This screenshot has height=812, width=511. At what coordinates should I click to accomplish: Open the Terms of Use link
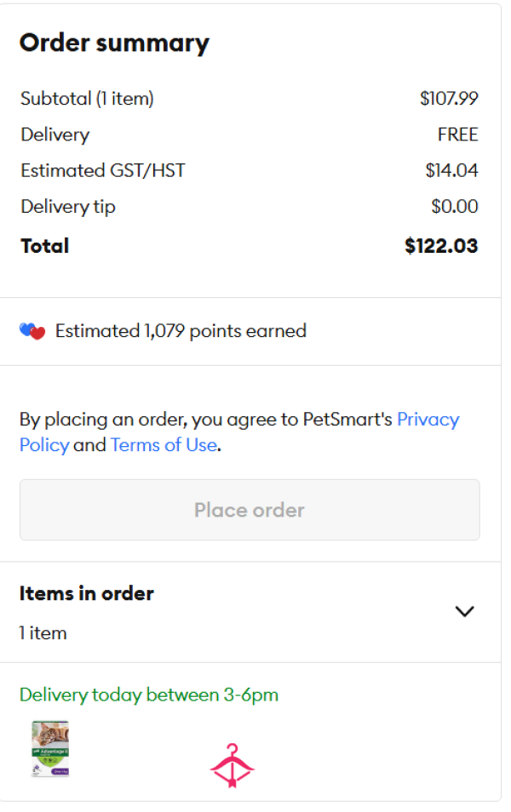point(164,445)
